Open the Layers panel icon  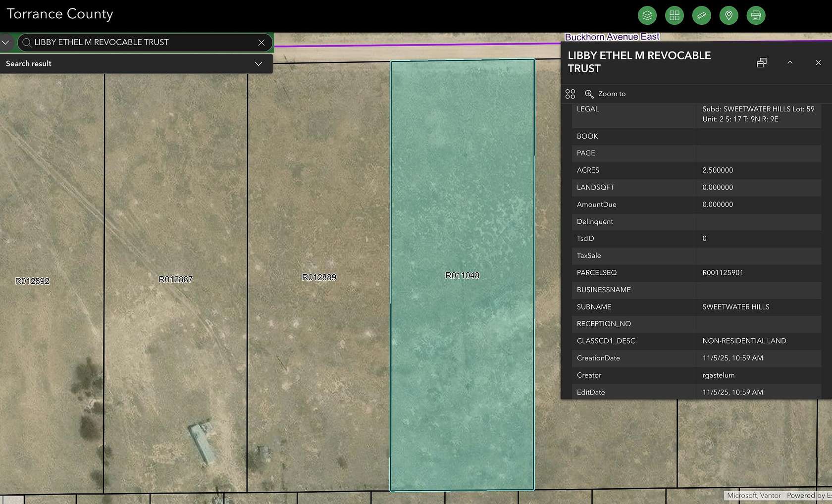click(x=647, y=15)
